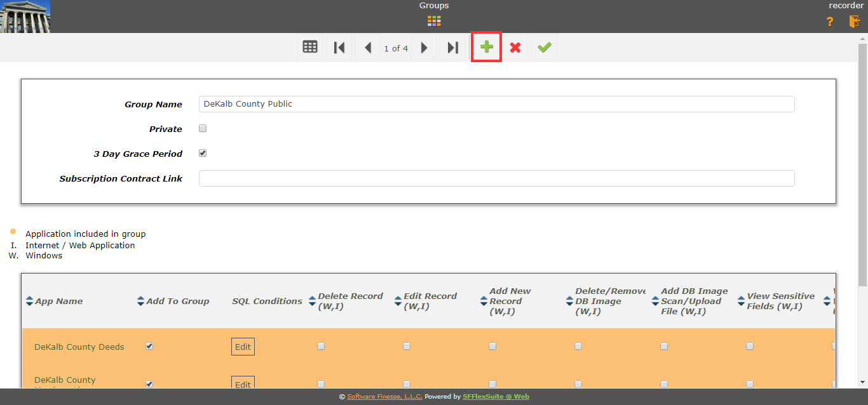The height and width of the screenshot is (405, 868).
Task: Open the Software Finesse, L.L.C. link
Action: click(x=384, y=397)
